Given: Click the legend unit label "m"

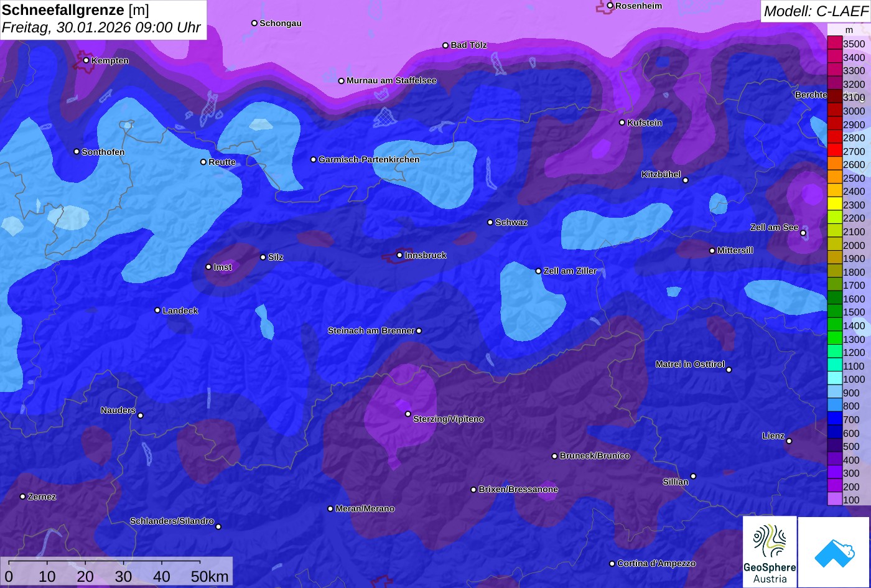Looking at the screenshot, I should click(849, 30).
